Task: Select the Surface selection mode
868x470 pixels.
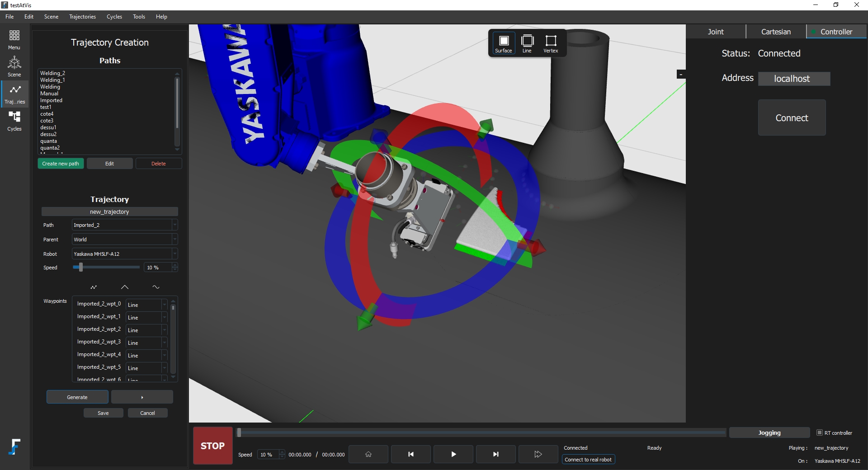Action: click(504, 43)
